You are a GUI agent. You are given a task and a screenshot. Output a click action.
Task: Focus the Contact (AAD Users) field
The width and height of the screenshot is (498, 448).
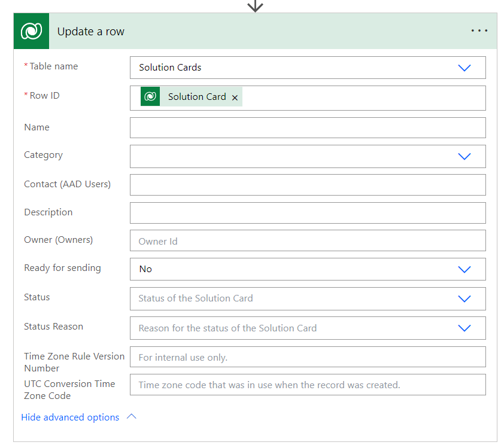tap(307, 185)
